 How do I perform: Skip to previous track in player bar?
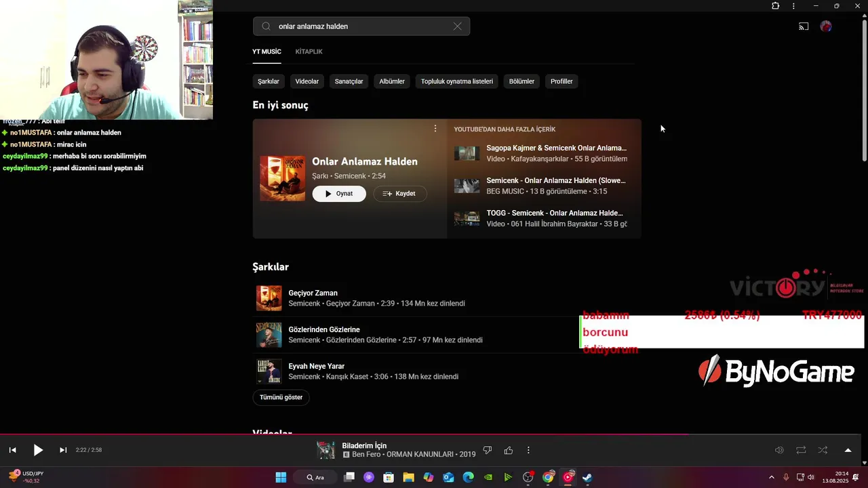(x=12, y=450)
